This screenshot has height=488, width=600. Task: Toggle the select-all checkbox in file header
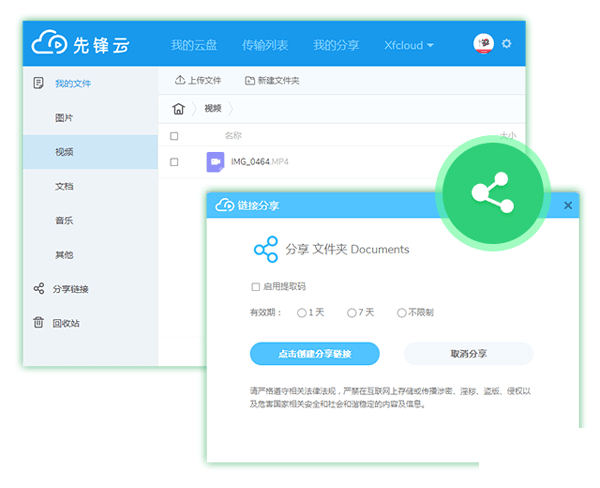pyautogui.click(x=174, y=136)
